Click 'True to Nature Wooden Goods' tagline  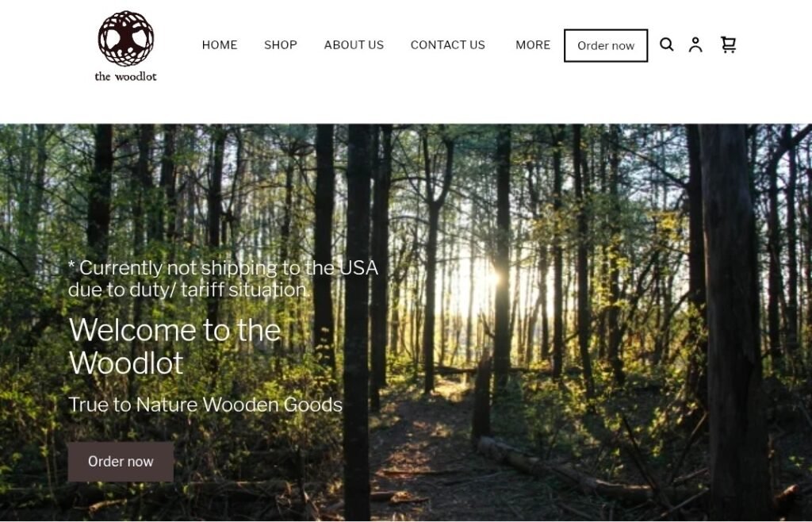(205, 405)
